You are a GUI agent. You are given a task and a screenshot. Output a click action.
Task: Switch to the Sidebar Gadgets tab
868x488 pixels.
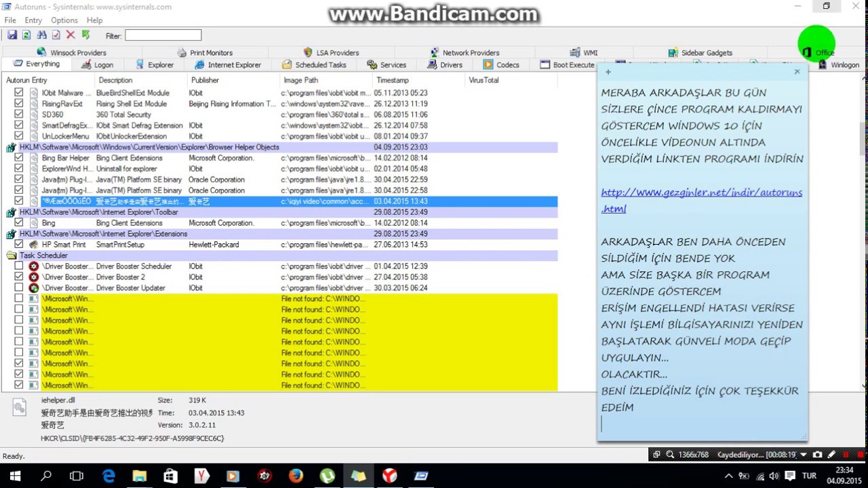coord(700,52)
